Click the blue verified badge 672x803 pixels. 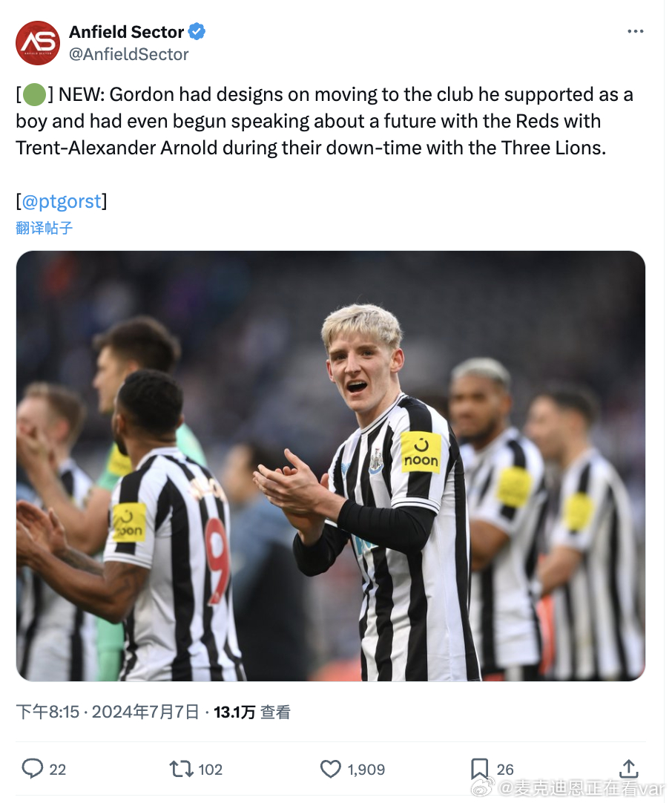tap(197, 32)
